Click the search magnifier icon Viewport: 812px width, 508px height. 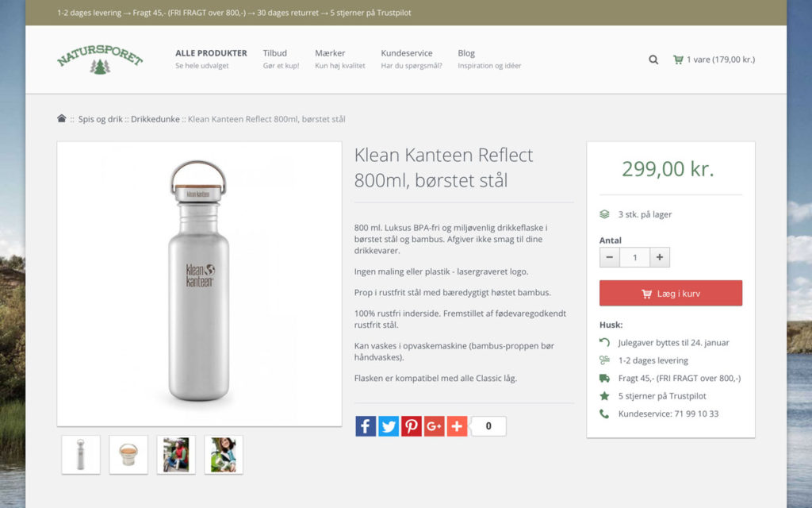pyautogui.click(x=653, y=60)
